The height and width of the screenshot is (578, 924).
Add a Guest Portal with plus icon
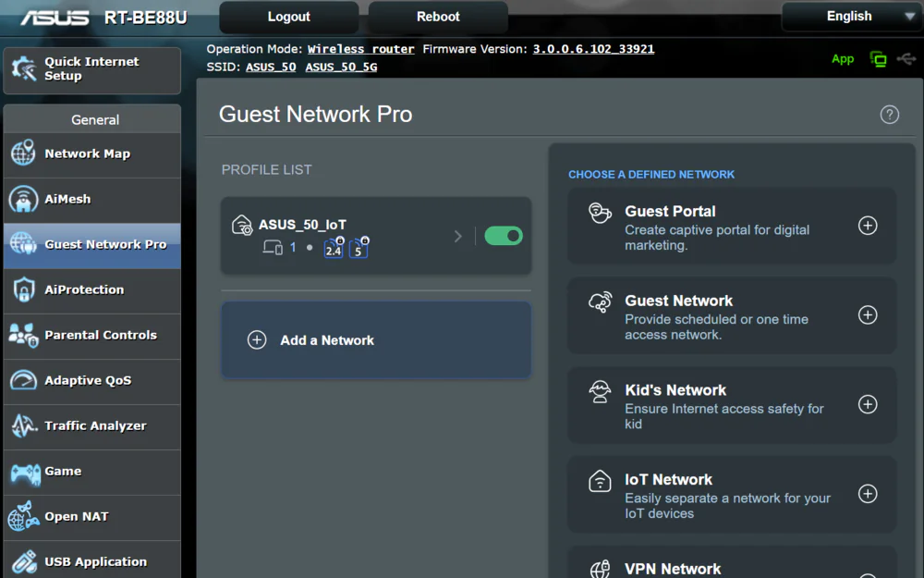click(x=868, y=226)
